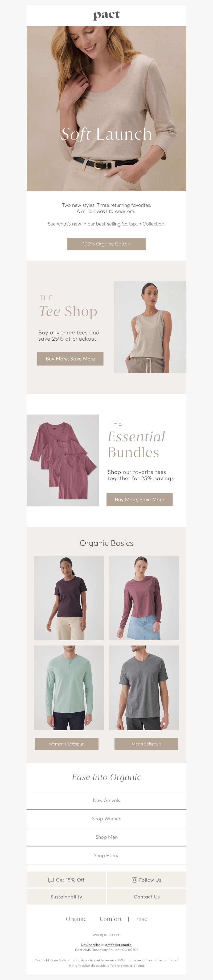Screen dimensions: 213x980
Task: Open the beige tank top model photo
Action: (150, 327)
